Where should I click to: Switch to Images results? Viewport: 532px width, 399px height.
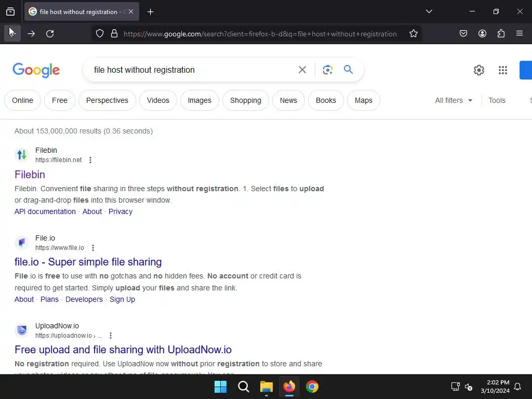click(199, 100)
